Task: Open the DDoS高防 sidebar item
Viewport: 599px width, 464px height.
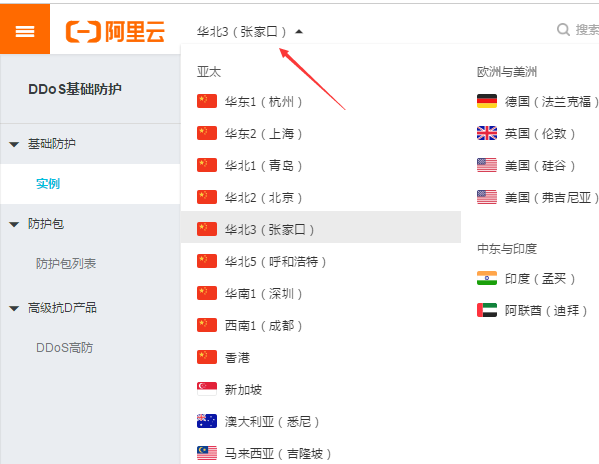Action: pos(65,348)
